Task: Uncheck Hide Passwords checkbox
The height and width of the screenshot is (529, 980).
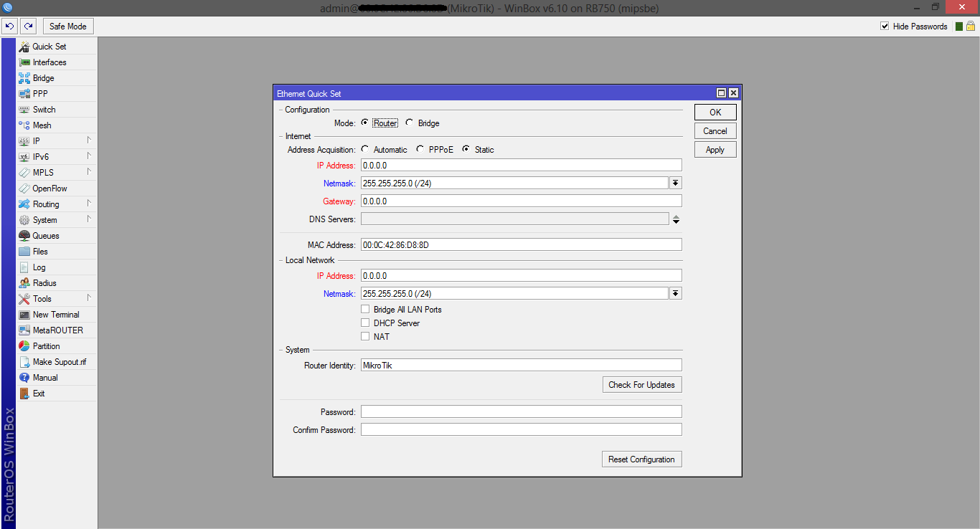Action: pyautogui.click(x=885, y=27)
